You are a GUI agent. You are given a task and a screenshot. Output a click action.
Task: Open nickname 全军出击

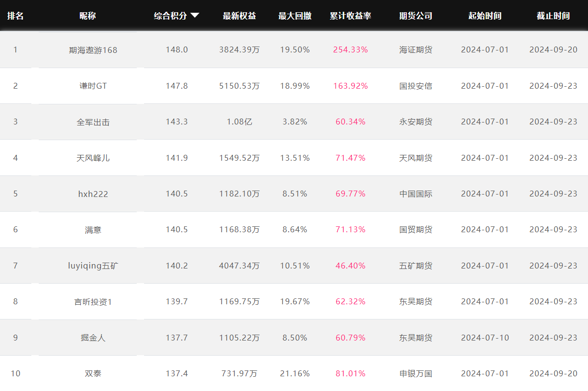pyautogui.click(x=93, y=122)
